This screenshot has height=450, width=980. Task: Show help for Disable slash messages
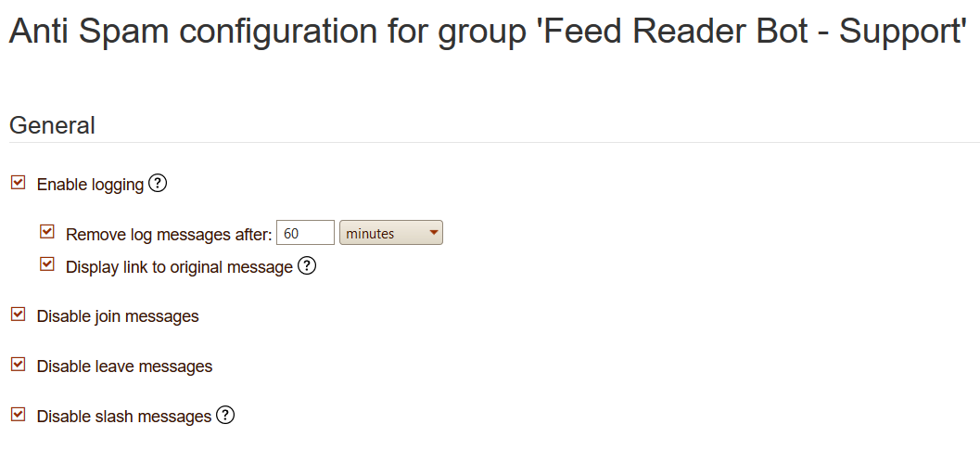click(225, 416)
